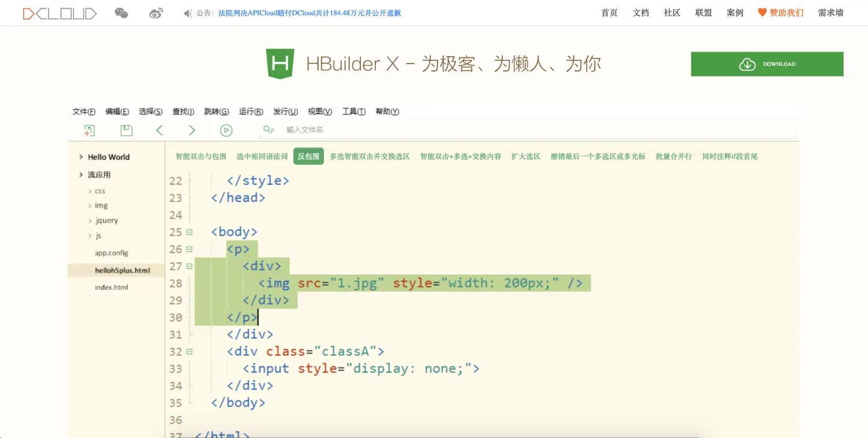Viewport: 868px width, 438px height.
Task: Go to 社区 in top navigation
Action: (672, 13)
